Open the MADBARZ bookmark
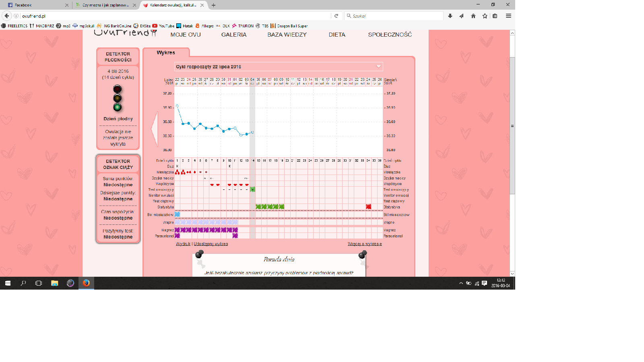Viewport: 644px width, 362px height. pos(42,26)
